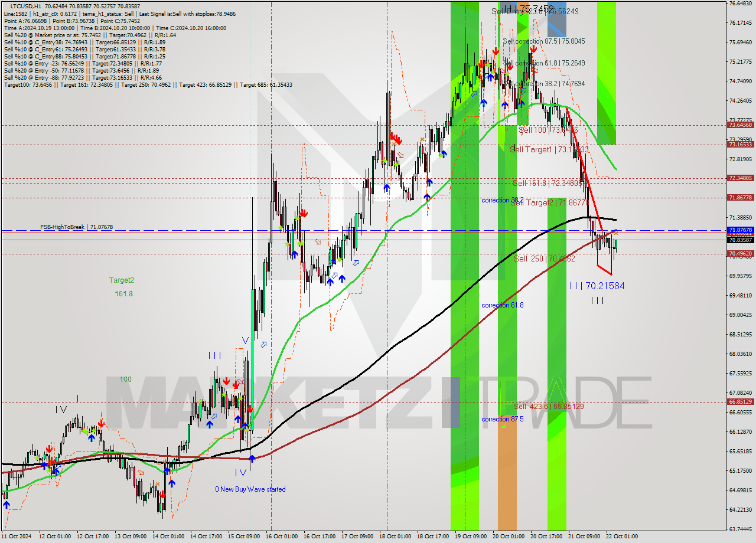Viewport: 756px width, 543px height.
Task: Click the blue 'correction 38.2' label
Action: click(503, 200)
